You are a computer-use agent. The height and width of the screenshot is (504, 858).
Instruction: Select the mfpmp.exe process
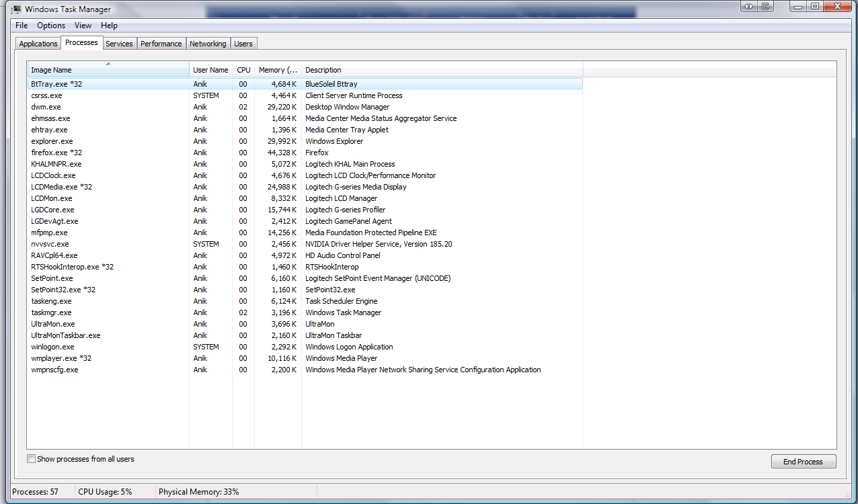(x=305, y=233)
